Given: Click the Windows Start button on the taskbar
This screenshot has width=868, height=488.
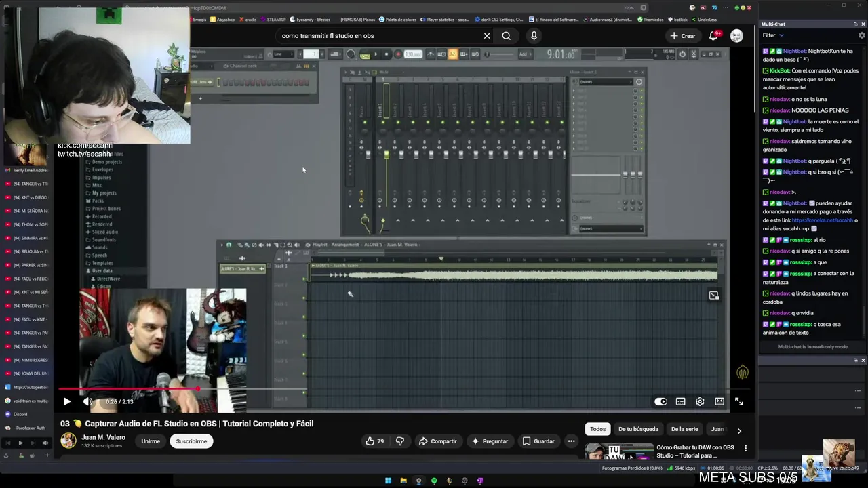Looking at the screenshot, I should 388,481.
